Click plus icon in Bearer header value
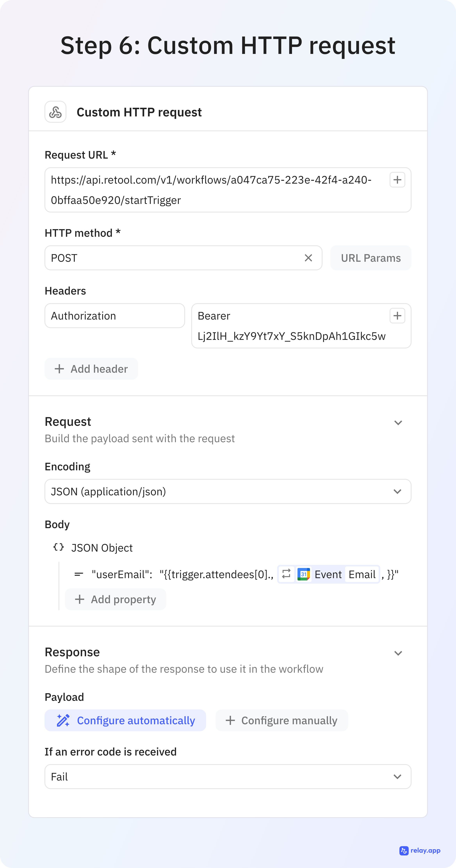The width and height of the screenshot is (456, 868). tap(397, 316)
